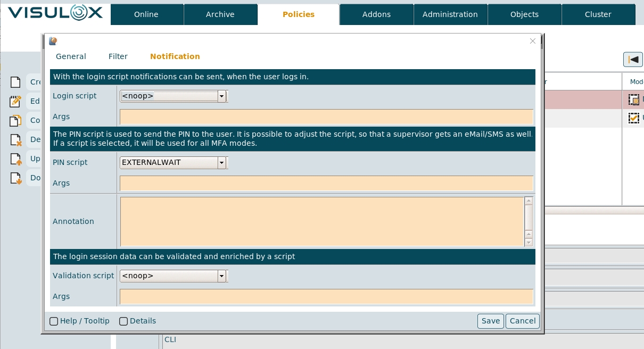Enable the Help / Tooltip checkbox
Screen dimensions: 644x349
tap(54, 321)
